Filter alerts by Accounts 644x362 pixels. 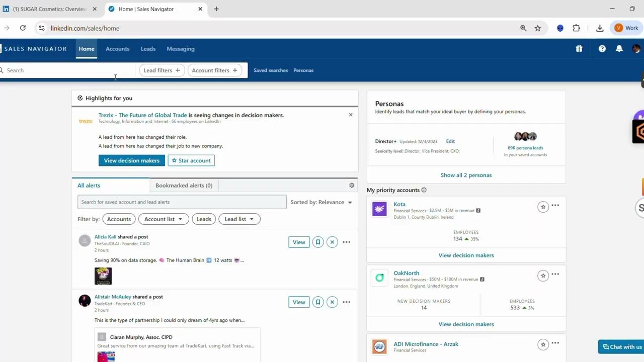(119, 219)
